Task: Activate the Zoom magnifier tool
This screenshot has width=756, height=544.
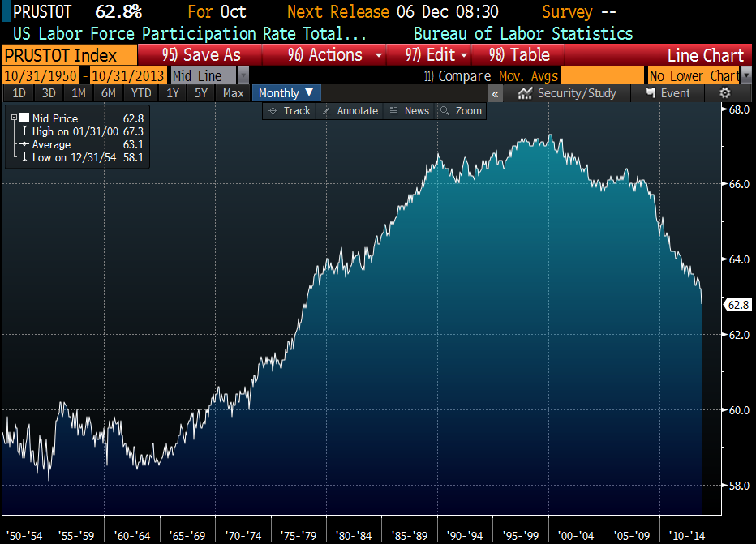Action: tap(461, 111)
